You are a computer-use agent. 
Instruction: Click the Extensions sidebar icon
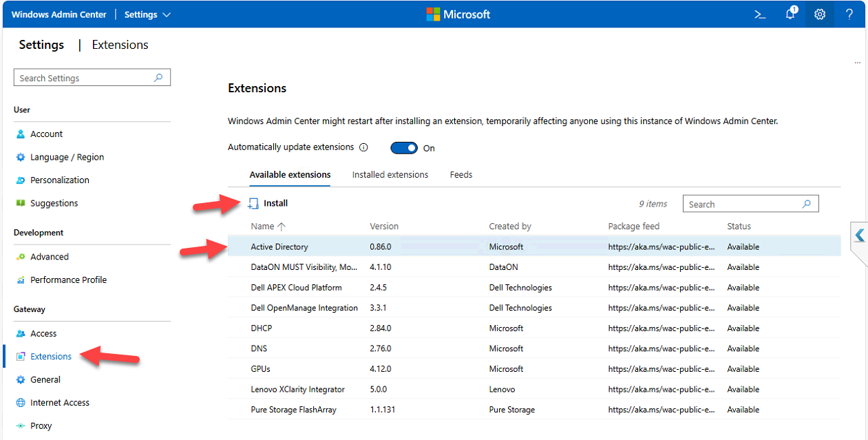tap(21, 357)
